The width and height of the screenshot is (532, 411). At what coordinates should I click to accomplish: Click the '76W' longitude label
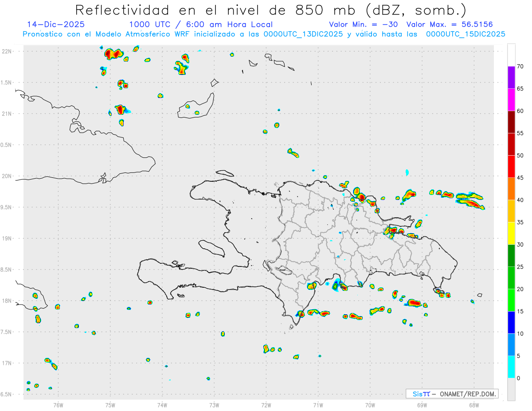[x=58, y=405]
